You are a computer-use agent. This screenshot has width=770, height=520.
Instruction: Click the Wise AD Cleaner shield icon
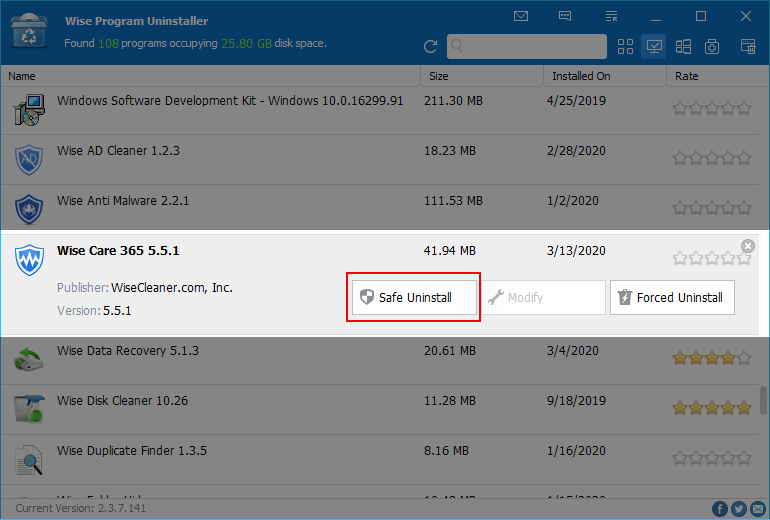pyautogui.click(x=29, y=160)
